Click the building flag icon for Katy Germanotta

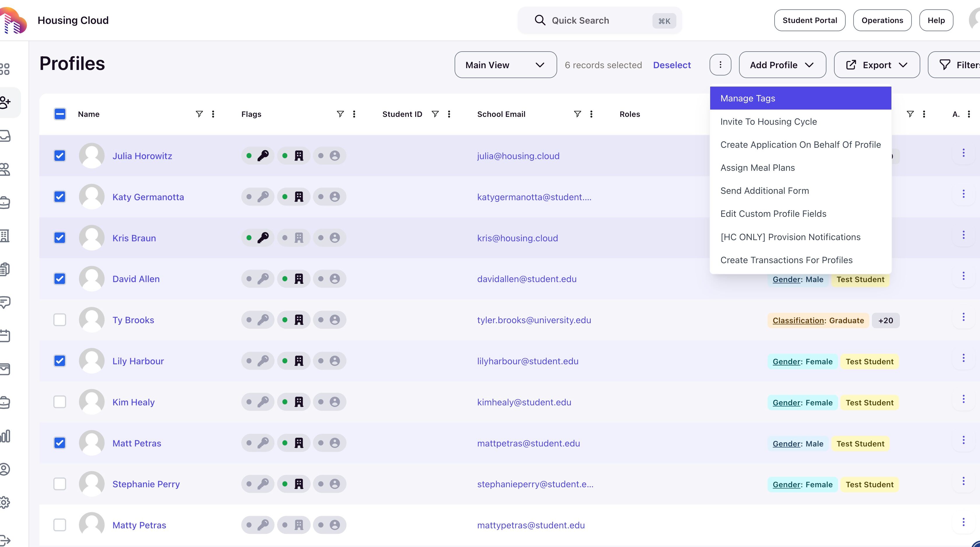coord(299,197)
